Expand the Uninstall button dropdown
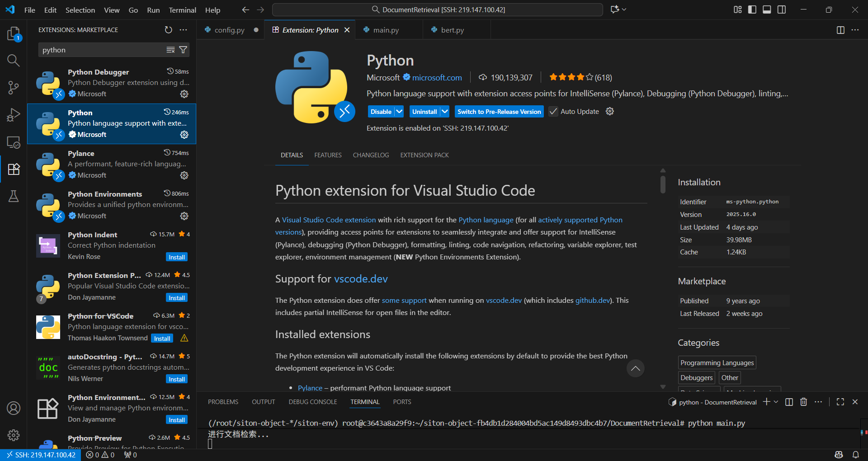Viewport: 868px width, 461px height. click(x=445, y=111)
